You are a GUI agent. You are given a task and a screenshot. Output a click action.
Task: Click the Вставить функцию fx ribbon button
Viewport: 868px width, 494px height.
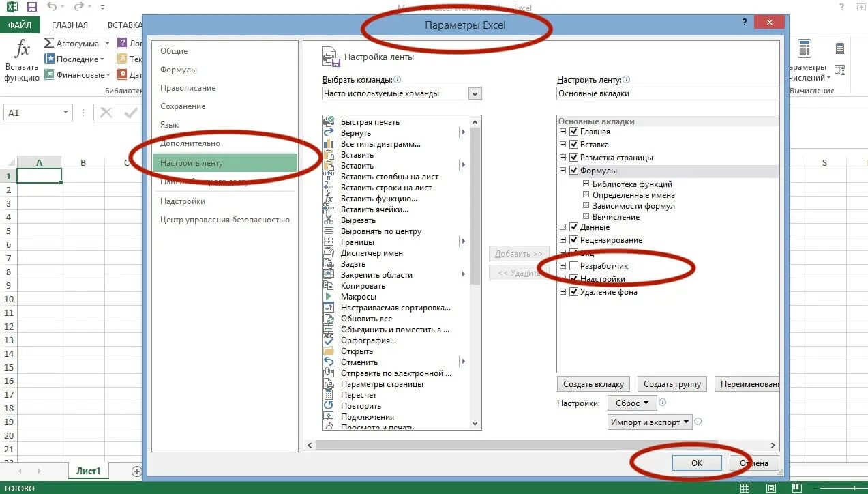click(x=22, y=60)
